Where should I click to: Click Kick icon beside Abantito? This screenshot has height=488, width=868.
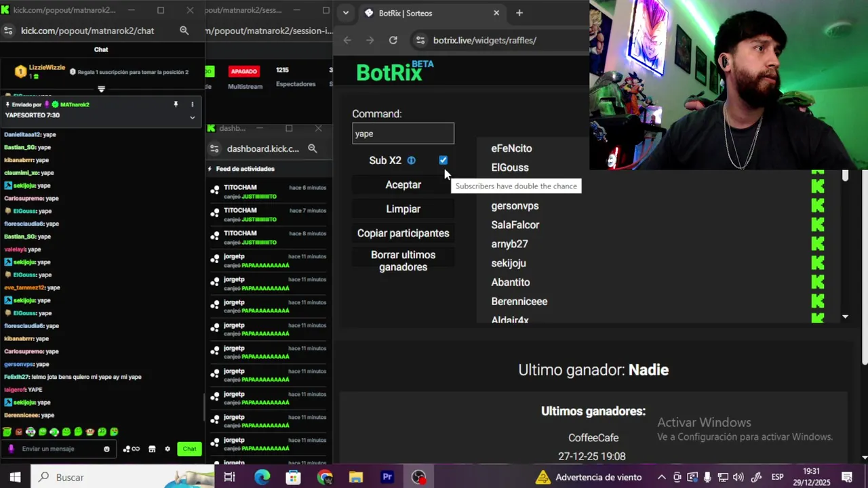[818, 281]
